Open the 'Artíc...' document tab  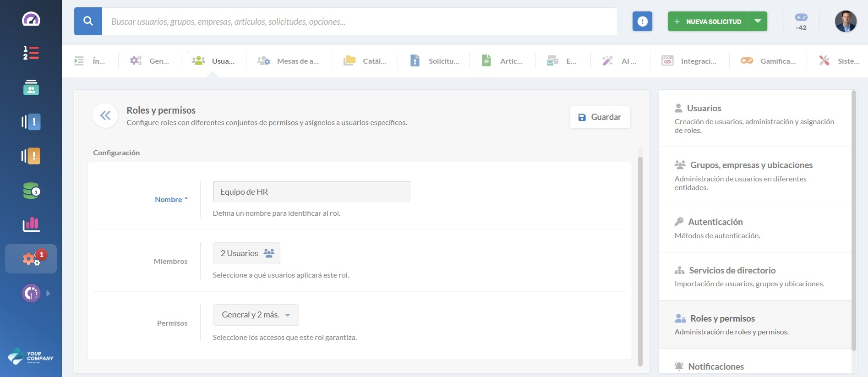click(502, 61)
